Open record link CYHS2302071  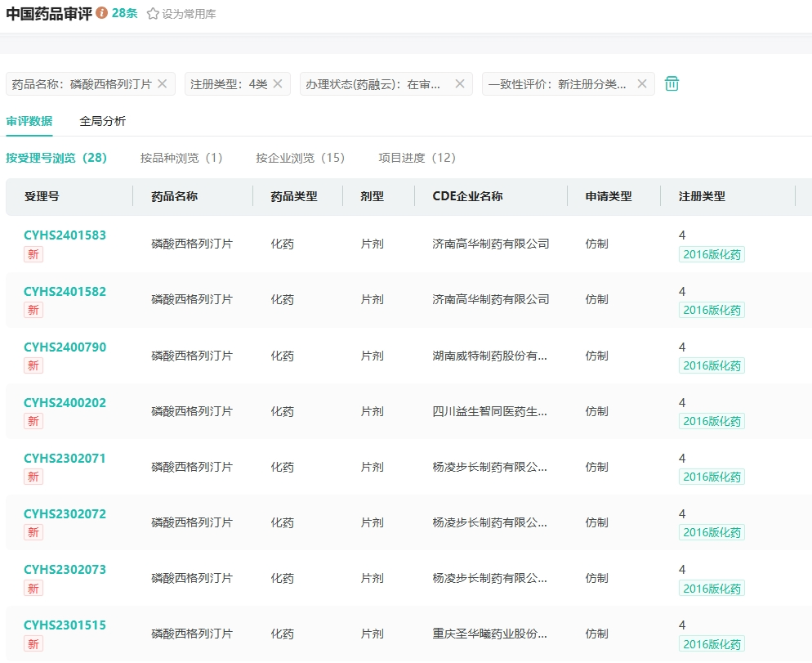click(65, 459)
